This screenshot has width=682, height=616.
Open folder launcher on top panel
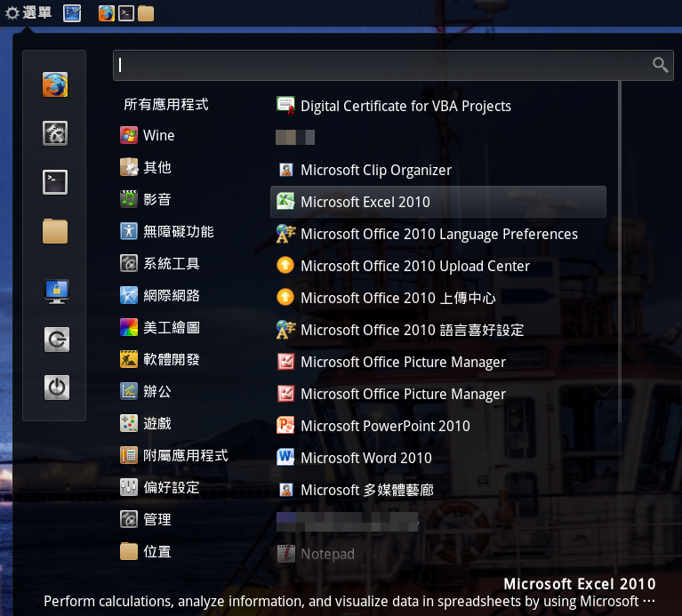pos(146,13)
